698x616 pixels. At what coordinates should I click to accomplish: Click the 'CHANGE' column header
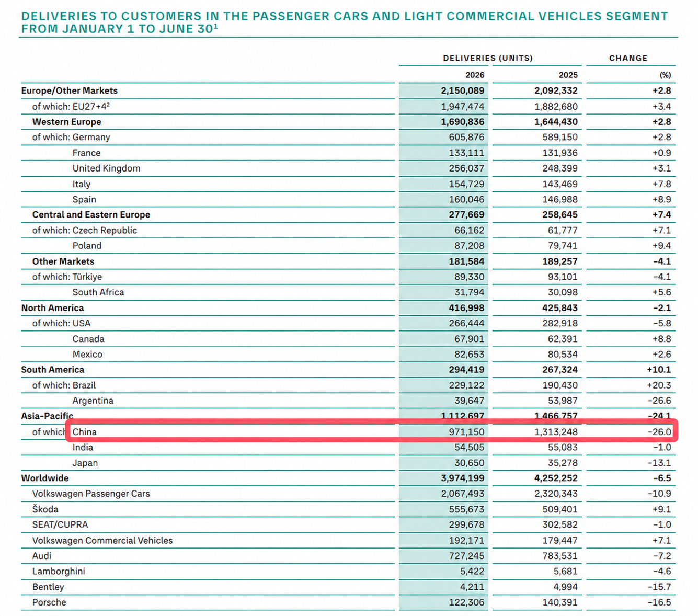point(628,58)
